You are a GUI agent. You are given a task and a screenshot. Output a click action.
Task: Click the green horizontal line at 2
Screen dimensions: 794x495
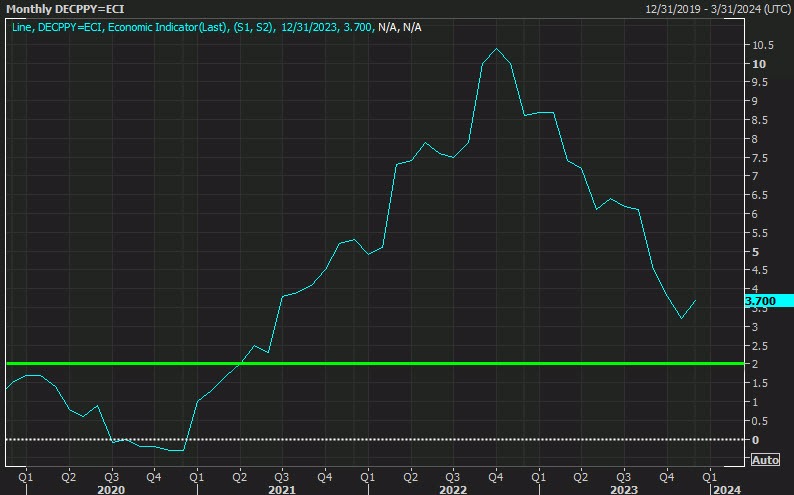pyautogui.click(x=400, y=363)
